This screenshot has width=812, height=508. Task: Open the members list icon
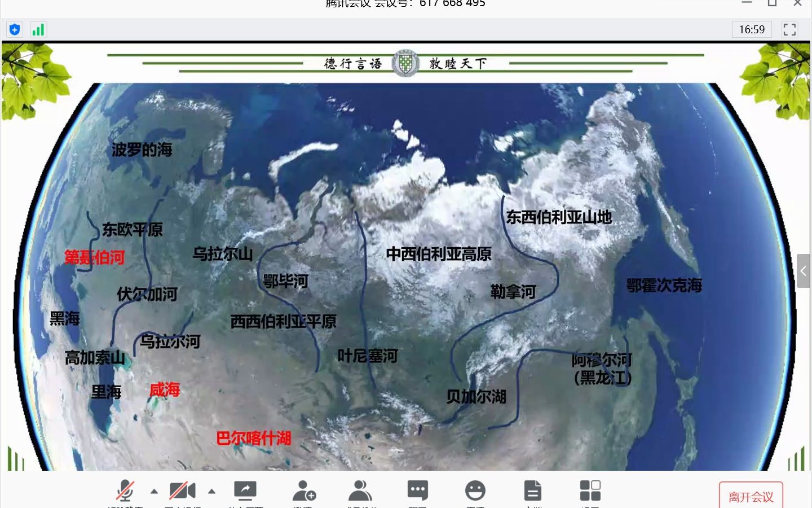pyautogui.click(x=360, y=490)
